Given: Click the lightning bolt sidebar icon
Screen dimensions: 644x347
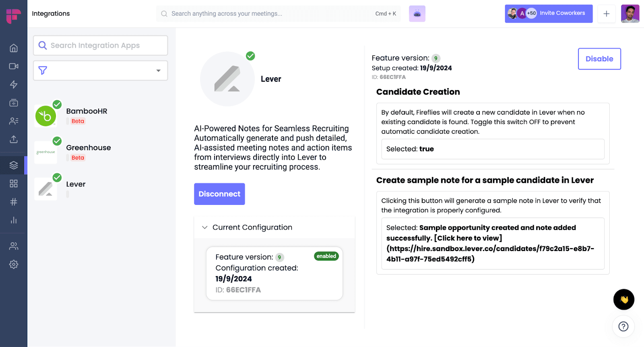Looking at the screenshot, I should coord(14,85).
